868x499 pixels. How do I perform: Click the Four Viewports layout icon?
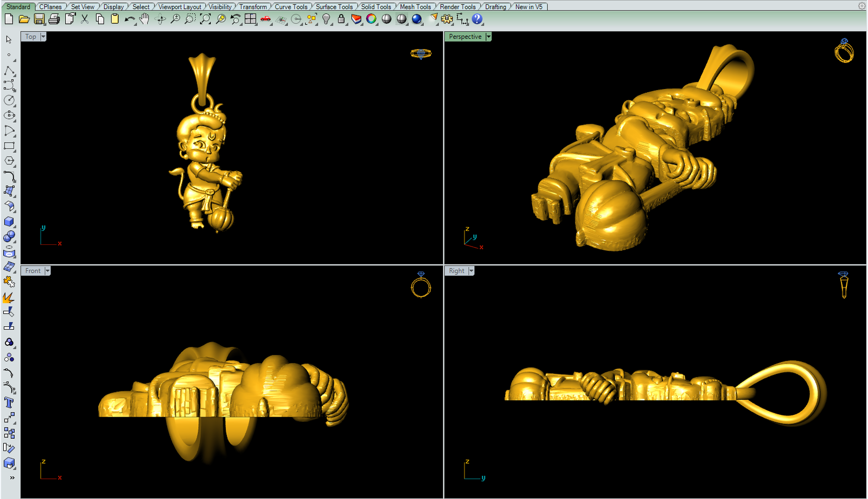[250, 19]
